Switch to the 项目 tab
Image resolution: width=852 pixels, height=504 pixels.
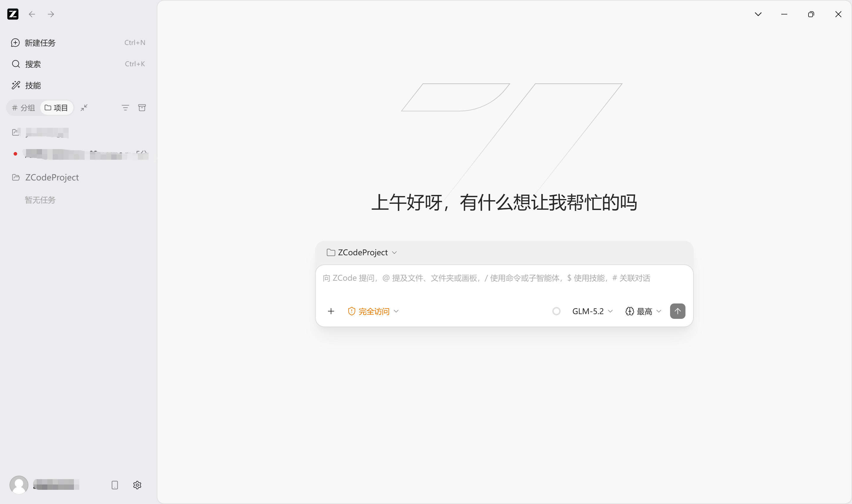pyautogui.click(x=57, y=108)
